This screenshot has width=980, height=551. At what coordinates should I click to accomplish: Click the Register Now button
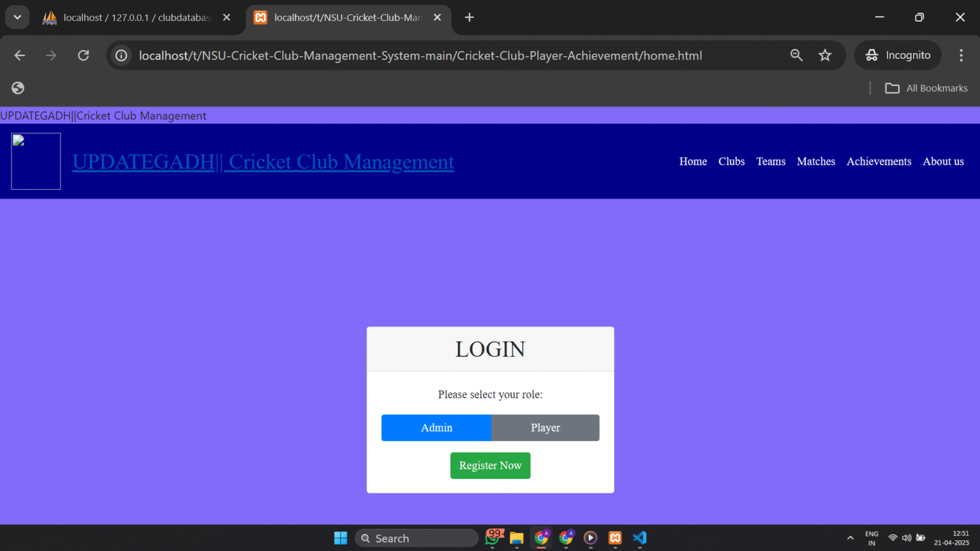pyautogui.click(x=490, y=465)
